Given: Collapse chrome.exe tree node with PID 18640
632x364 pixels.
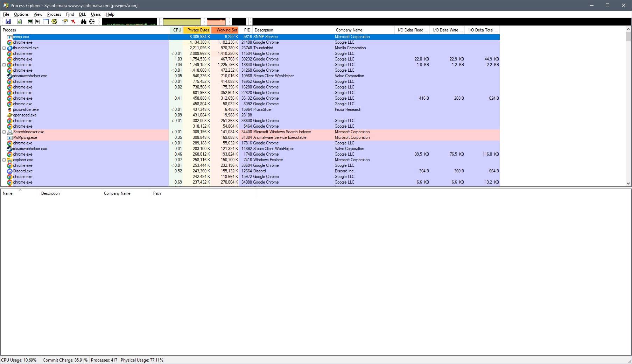Looking at the screenshot, I should [x=4, y=65].
